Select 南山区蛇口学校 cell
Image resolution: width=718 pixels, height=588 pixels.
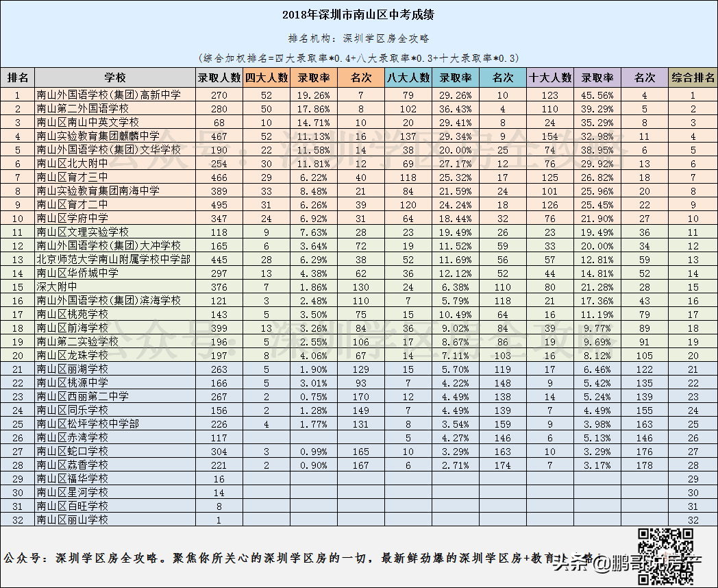[x=115, y=452]
